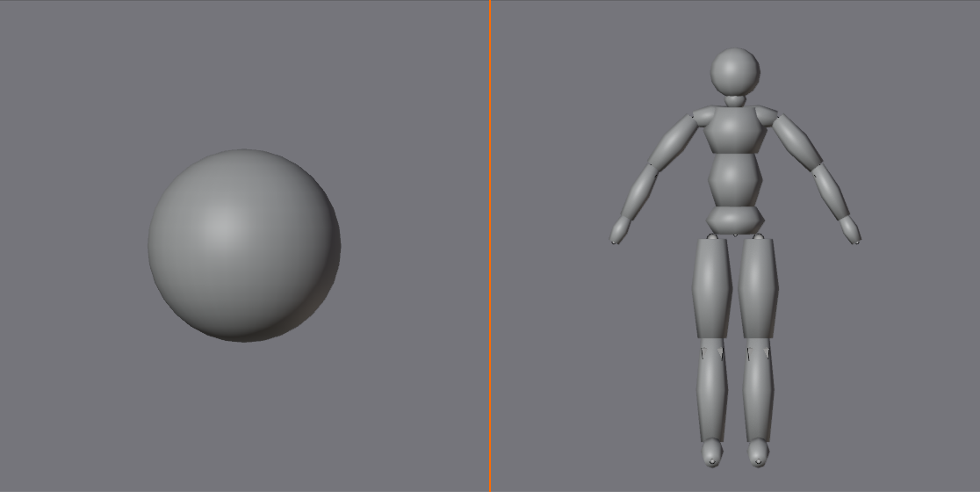Viewport: 980px width, 492px height.
Task: Select the mannequin's neck joint
Action: [735, 101]
